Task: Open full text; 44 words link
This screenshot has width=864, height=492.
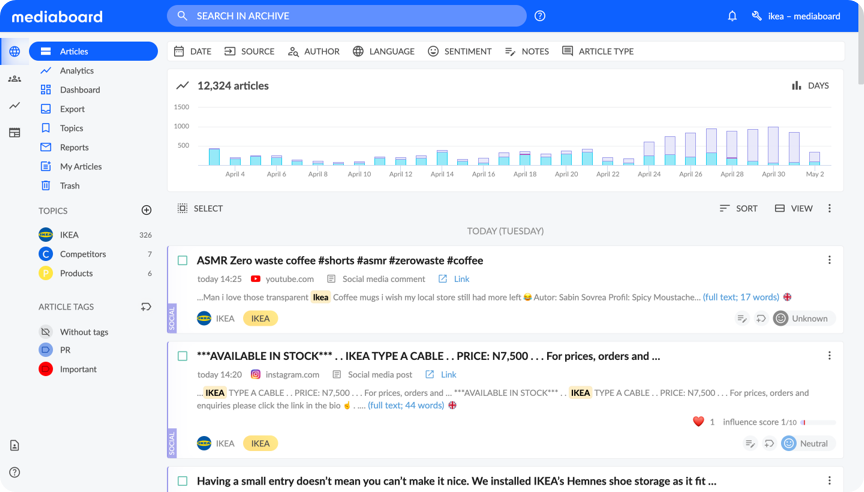Action: coord(406,406)
